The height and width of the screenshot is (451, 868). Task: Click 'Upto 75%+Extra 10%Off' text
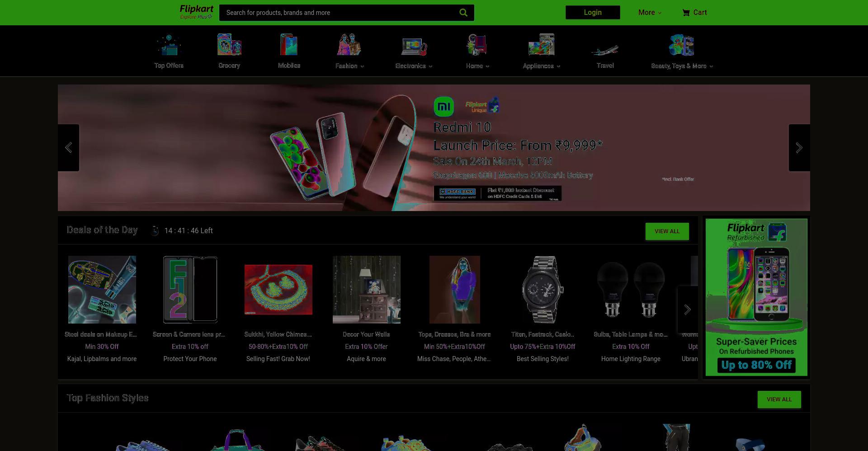click(542, 347)
